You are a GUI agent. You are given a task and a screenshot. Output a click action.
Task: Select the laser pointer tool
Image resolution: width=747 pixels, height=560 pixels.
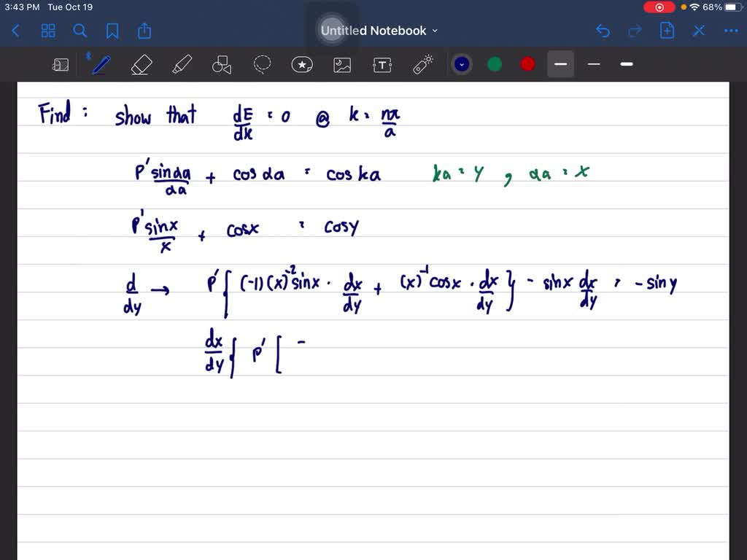422,64
